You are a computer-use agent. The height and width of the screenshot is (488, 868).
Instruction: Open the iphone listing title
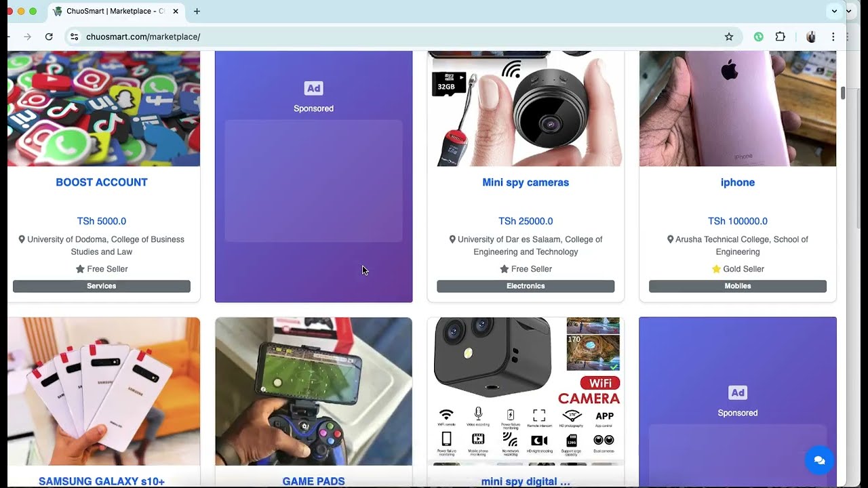pyautogui.click(x=738, y=182)
